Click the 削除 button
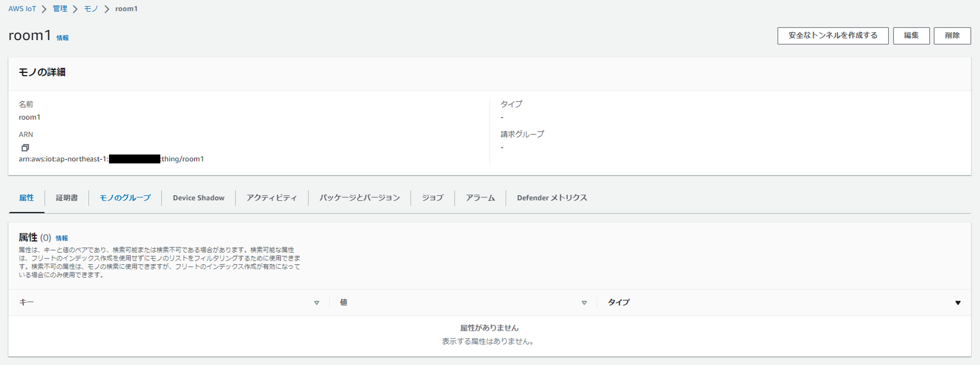980x365 pixels. pos(952,35)
